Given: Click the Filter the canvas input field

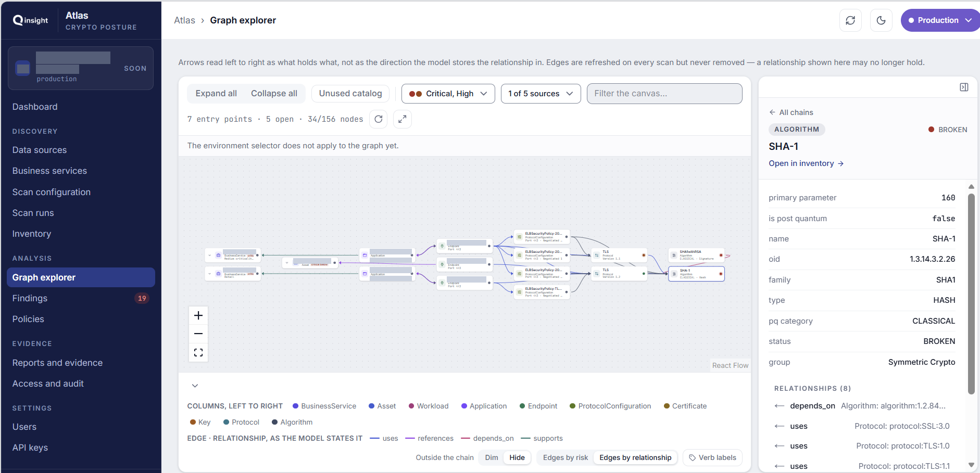Looking at the screenshot, I should pyautogui.click(x=664, y=94).
